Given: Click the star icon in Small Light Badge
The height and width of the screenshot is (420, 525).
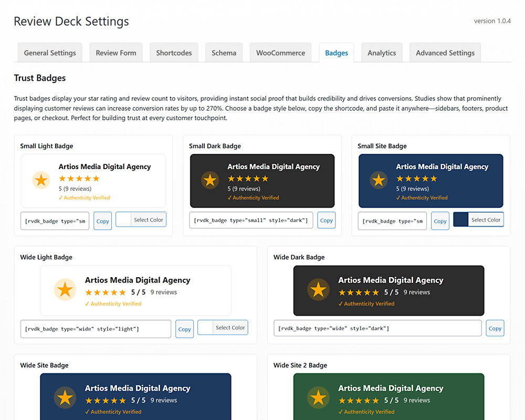Looking at the screenshot, I should [41, 180].
